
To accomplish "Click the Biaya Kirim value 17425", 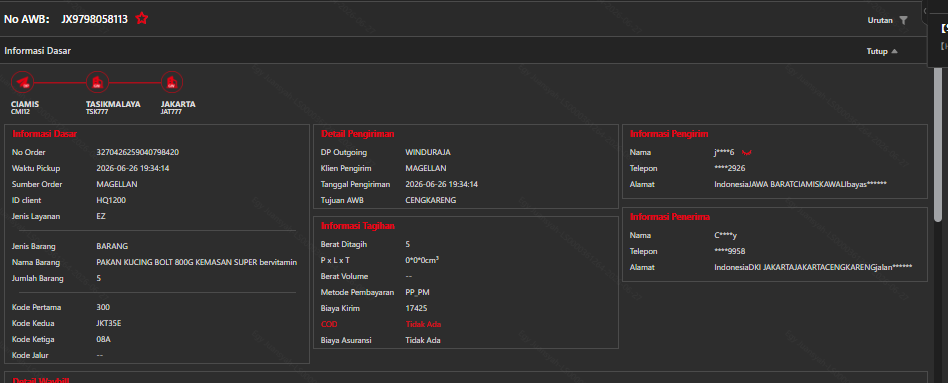I will 416,309.
